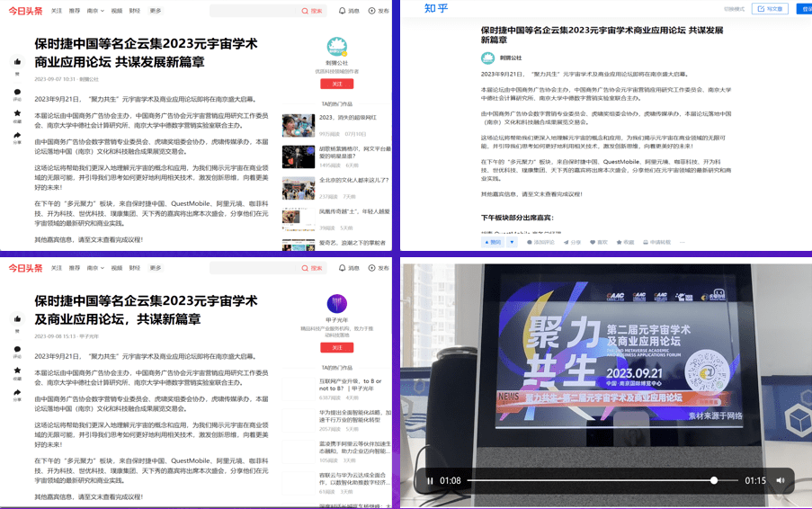Open 更多 menu in bottom Toutiao nav
Screen dimensions: 812x509
coord(156,268)
